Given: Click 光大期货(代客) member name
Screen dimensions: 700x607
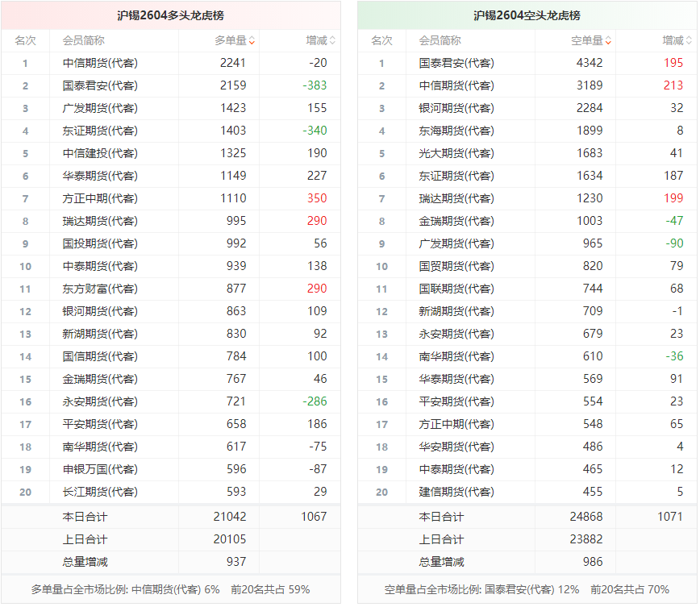Looking at the screenshot, I should [x=456, y=153].
